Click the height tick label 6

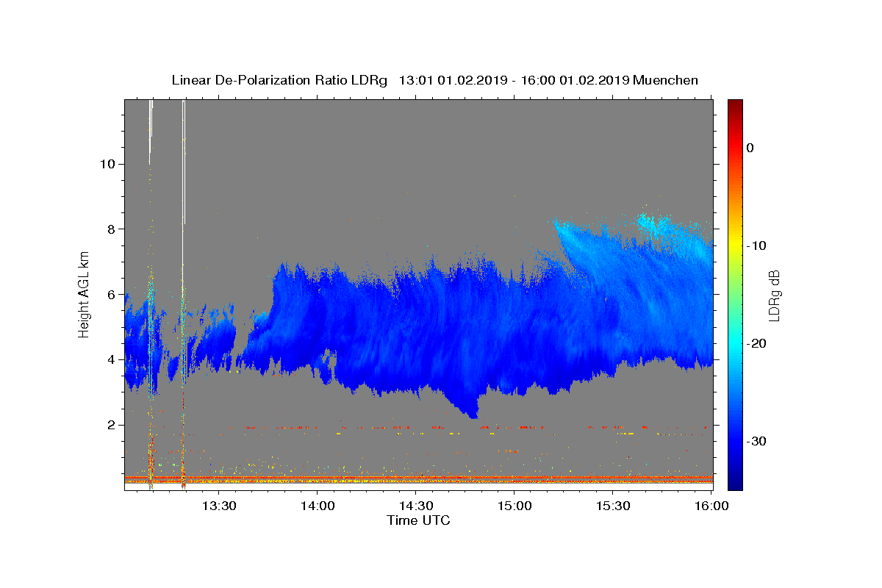coord(111,295)
